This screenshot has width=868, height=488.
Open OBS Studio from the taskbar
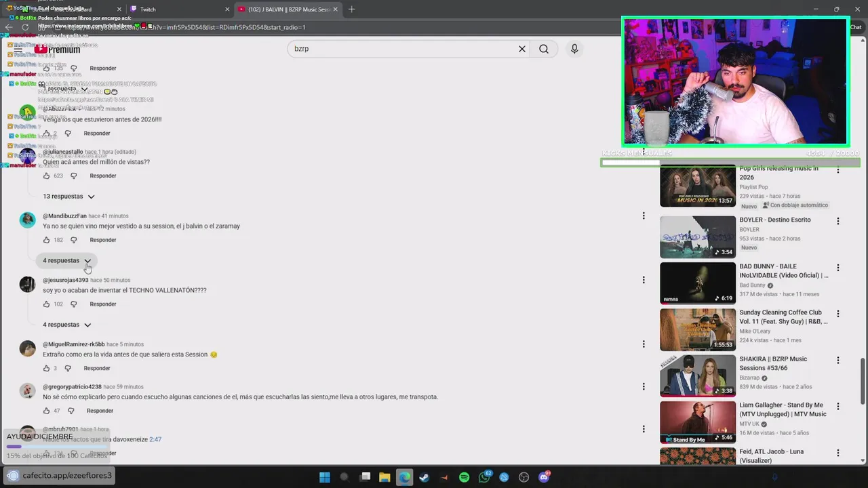[x=524, y=477]
